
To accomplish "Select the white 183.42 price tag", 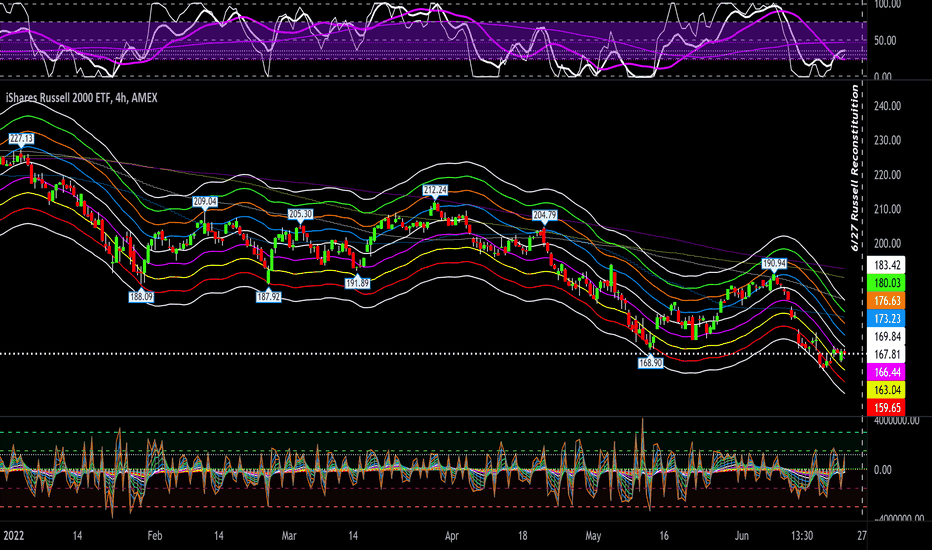I will point(886,265).
